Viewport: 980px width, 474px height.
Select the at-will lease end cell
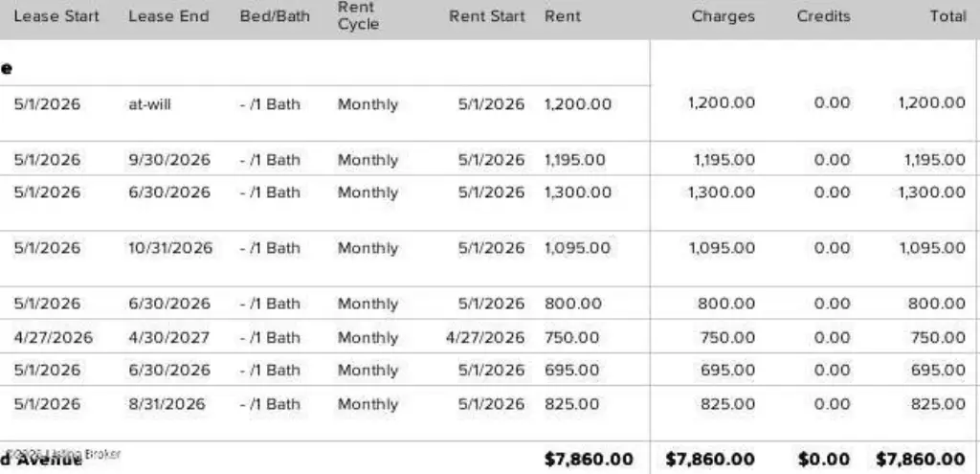[x=149, y=103]
